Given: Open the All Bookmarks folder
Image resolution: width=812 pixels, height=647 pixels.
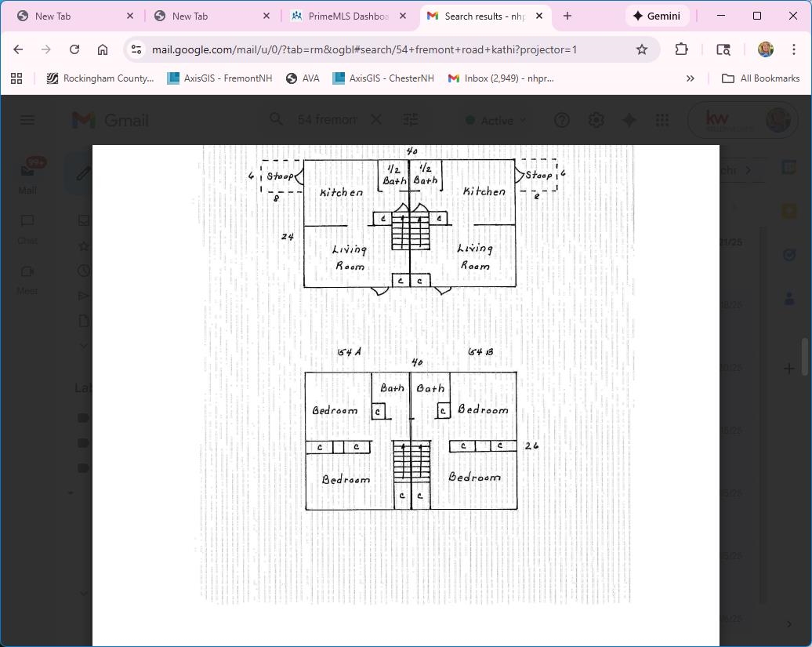Looking at the screenshot, I should (760, 78).
